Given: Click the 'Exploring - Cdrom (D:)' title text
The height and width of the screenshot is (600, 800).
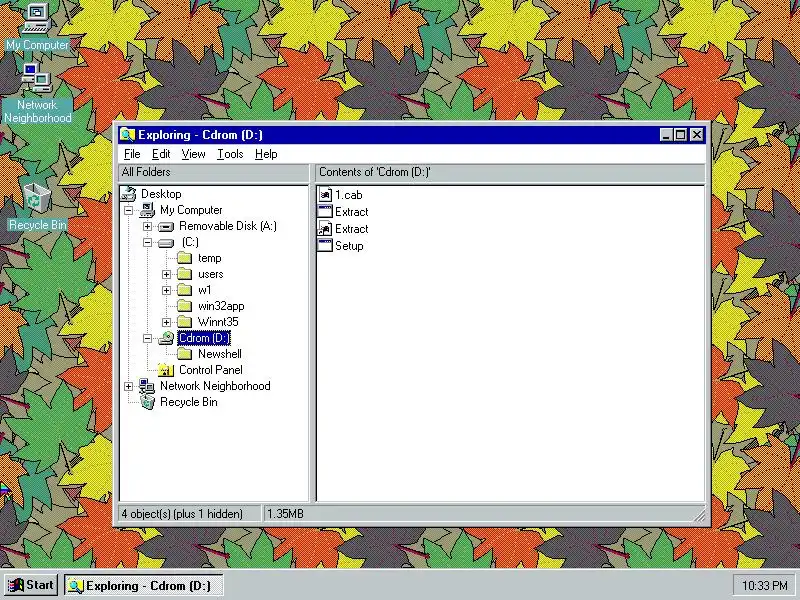Looking at the screenshot, I should tap(200, 135).
